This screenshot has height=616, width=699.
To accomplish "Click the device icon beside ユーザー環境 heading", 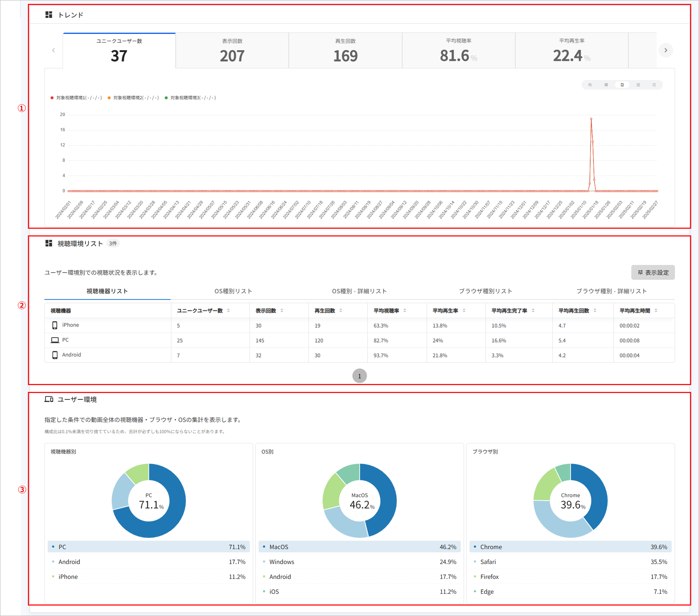I will (x=49, y=399).
